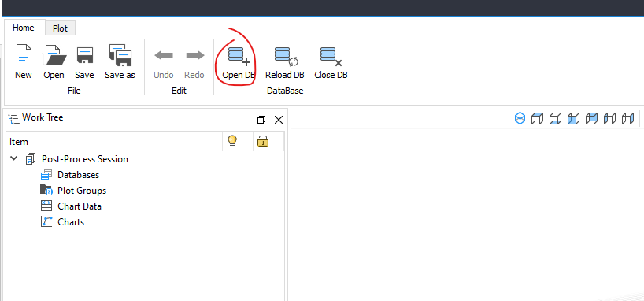This screenshot has width=644, height=301.
Task: Select the top view cube icon
Action: (x=537, y=119)
